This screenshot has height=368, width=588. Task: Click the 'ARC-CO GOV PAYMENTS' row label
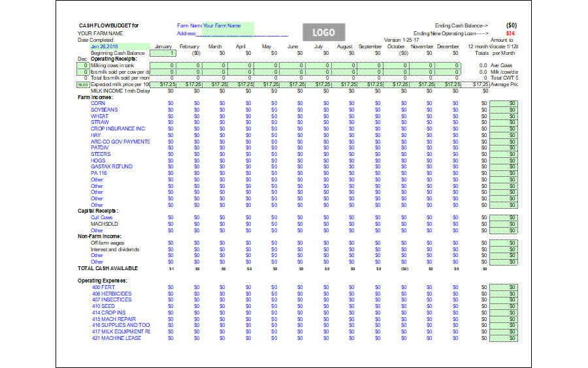coord(120,142)
